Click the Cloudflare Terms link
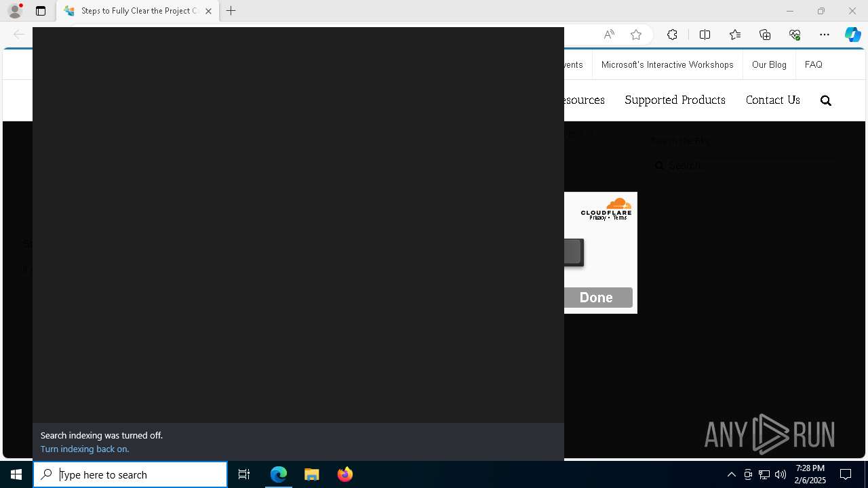The width and height of the screenshot is (868, 488). pos(620,218)
